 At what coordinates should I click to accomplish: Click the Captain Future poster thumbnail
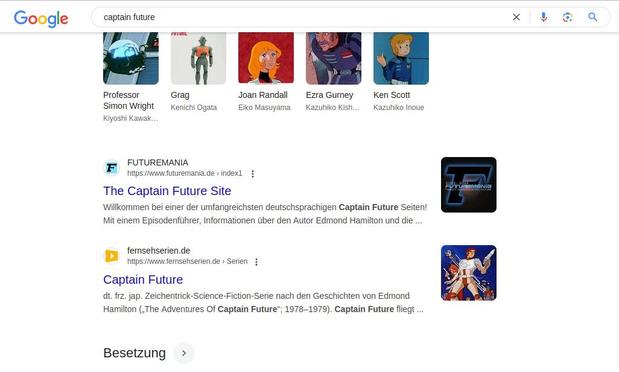[469, 273]
